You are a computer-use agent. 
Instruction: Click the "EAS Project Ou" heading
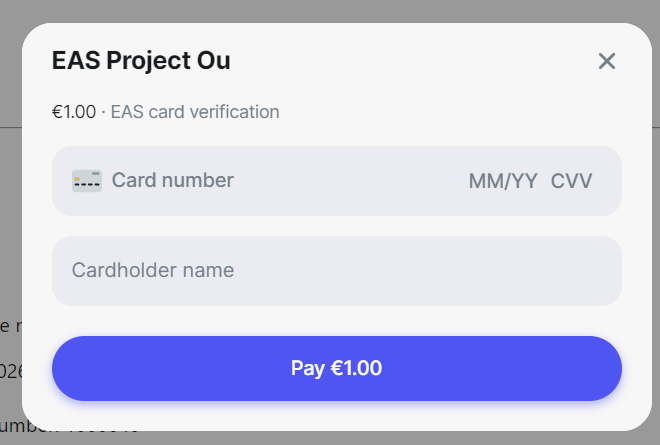tap(141, 61)
